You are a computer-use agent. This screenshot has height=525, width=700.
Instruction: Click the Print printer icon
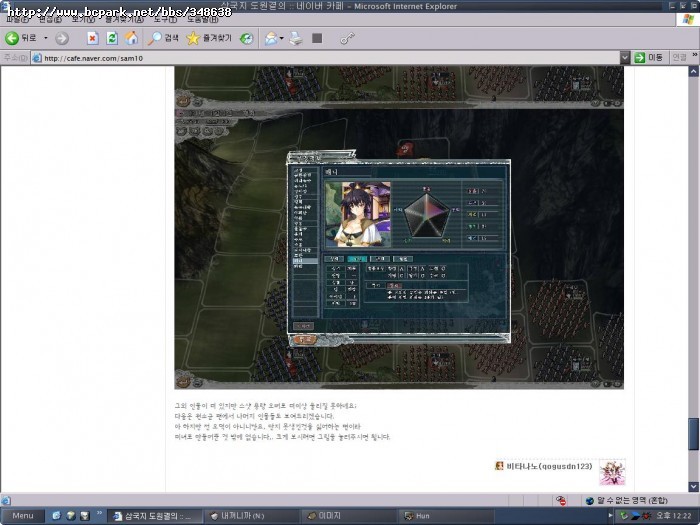[x=296, y=39]
